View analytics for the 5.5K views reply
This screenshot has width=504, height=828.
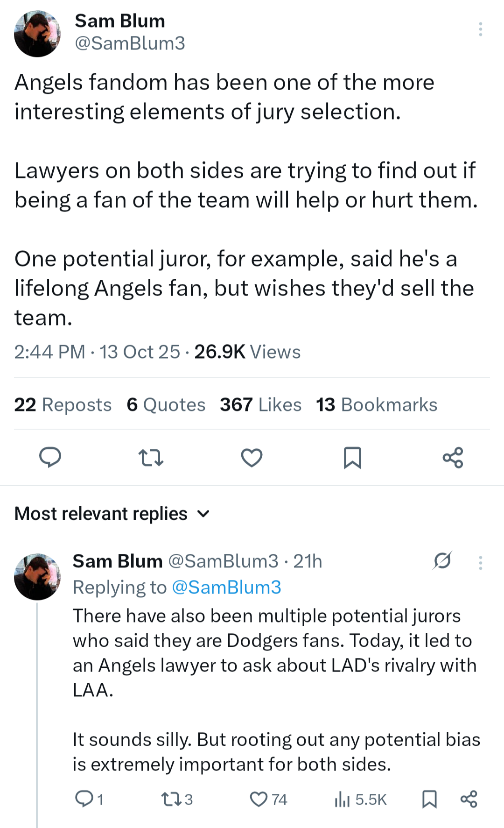coord(360,799)
